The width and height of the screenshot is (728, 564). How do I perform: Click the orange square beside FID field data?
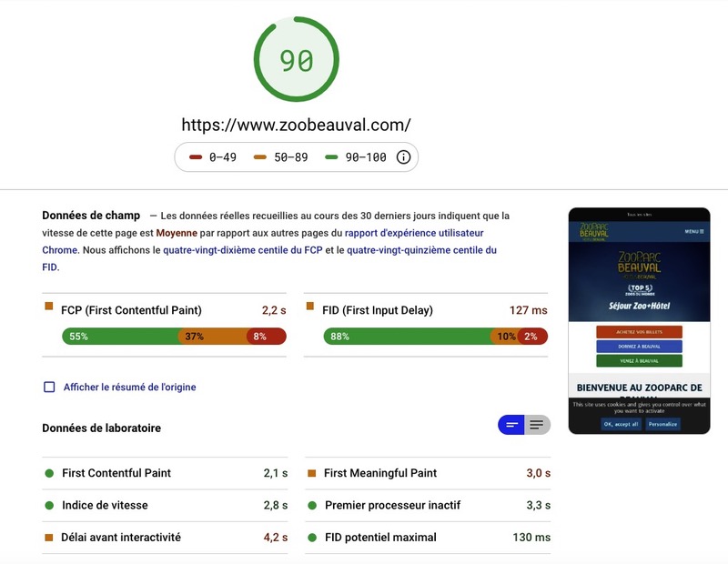(311, 307)
